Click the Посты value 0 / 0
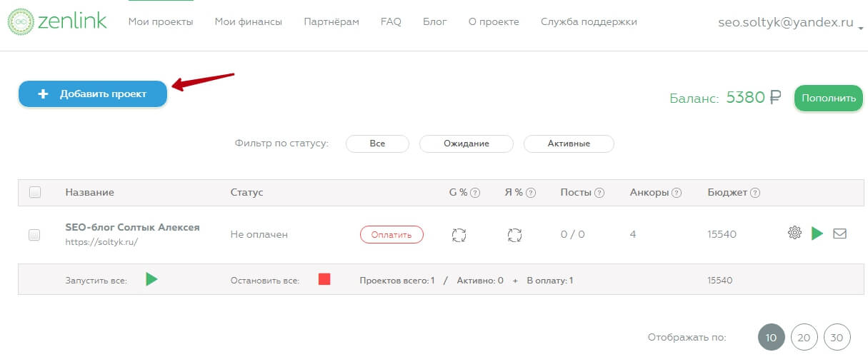This screenshot has width=868, height=362. [572, 234]
